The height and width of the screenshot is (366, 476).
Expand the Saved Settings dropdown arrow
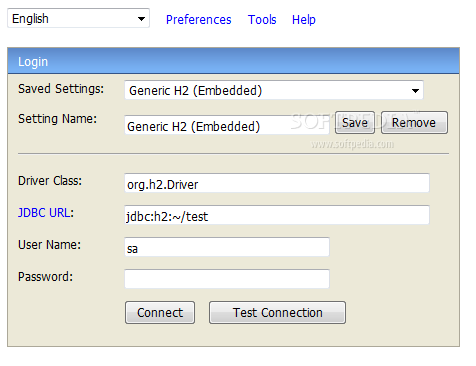click(x=415, y=90)
